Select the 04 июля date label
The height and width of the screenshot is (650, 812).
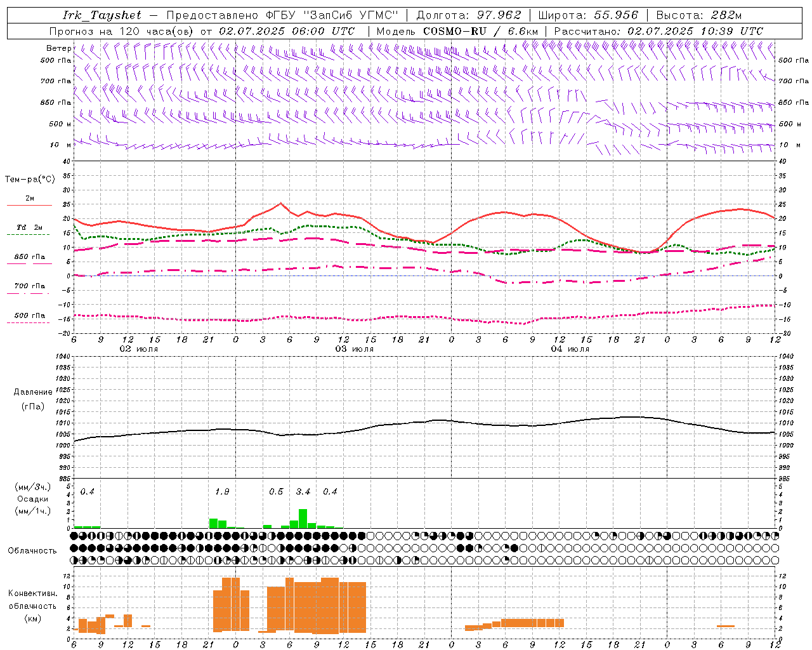coord(570,349)
